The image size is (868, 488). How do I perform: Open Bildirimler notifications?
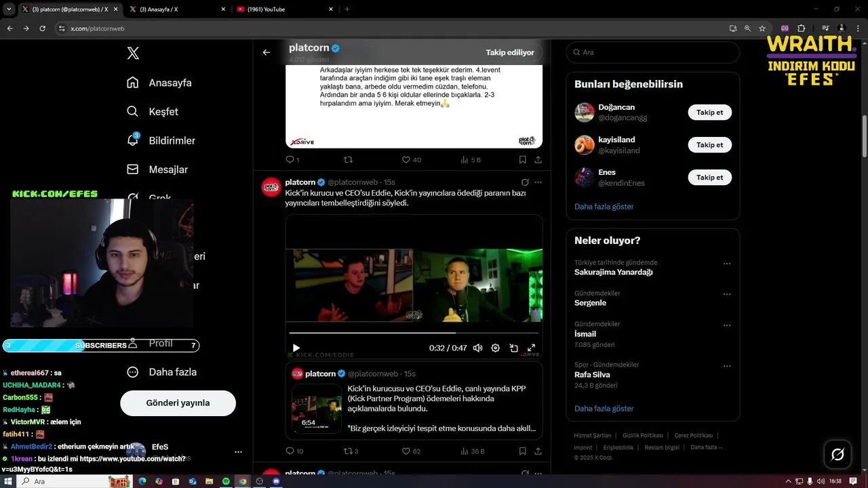pyautogui.click(x=161, y=140)
